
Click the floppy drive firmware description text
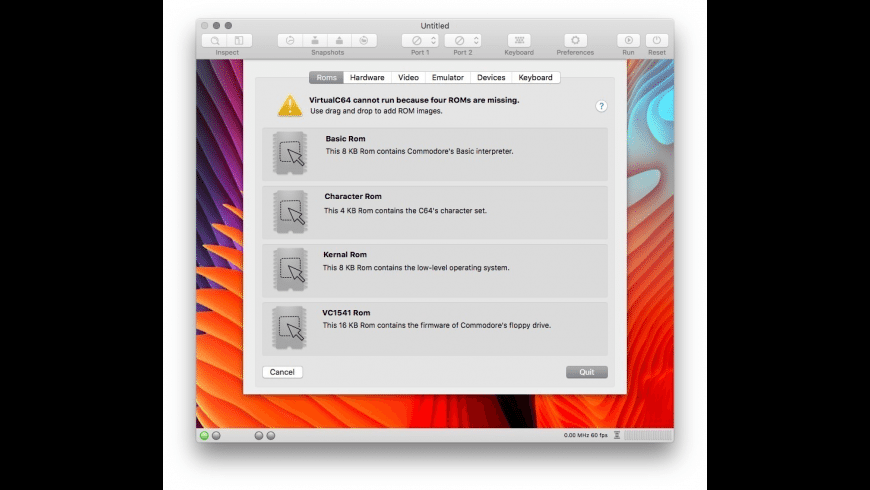437,326
